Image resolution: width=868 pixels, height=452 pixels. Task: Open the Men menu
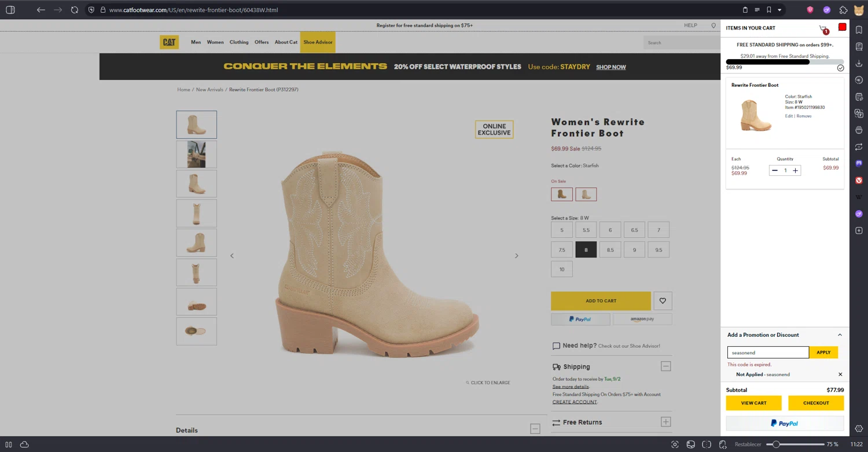[x=196, y=42]
